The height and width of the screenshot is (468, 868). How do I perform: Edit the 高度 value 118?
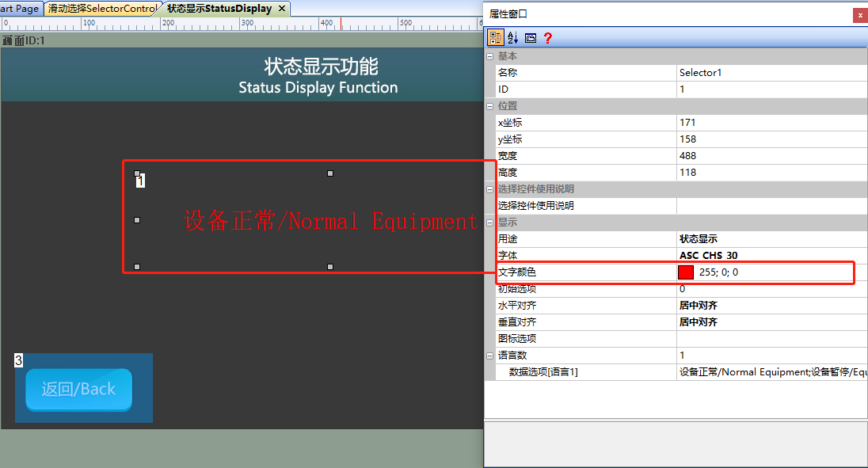tap(771, 173)
